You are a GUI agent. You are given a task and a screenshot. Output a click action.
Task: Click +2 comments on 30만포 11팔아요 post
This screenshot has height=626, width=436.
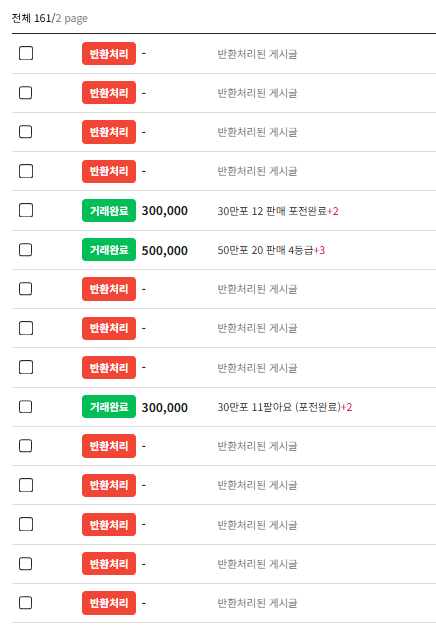[x=347, y=407]
